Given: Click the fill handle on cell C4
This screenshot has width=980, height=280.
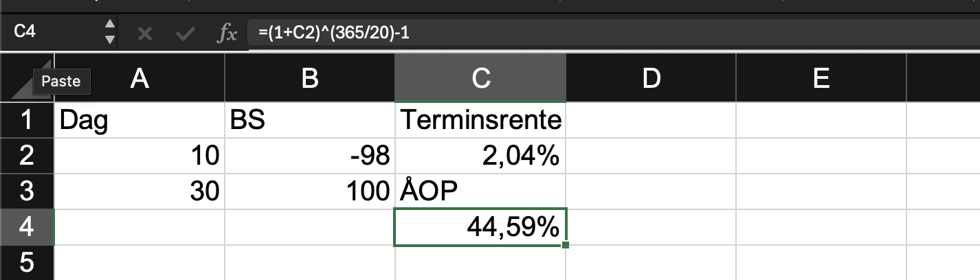Looking at the screenshot, I should coord(565,244).
